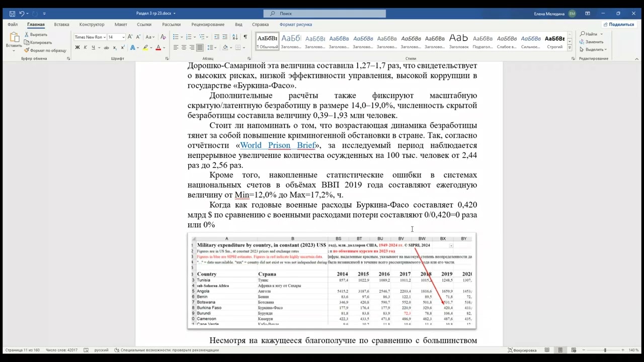Image resolution: width=644 pixels, height=362 pixels.
Task: Click the clear formatting icon
Action: (163, 37)
